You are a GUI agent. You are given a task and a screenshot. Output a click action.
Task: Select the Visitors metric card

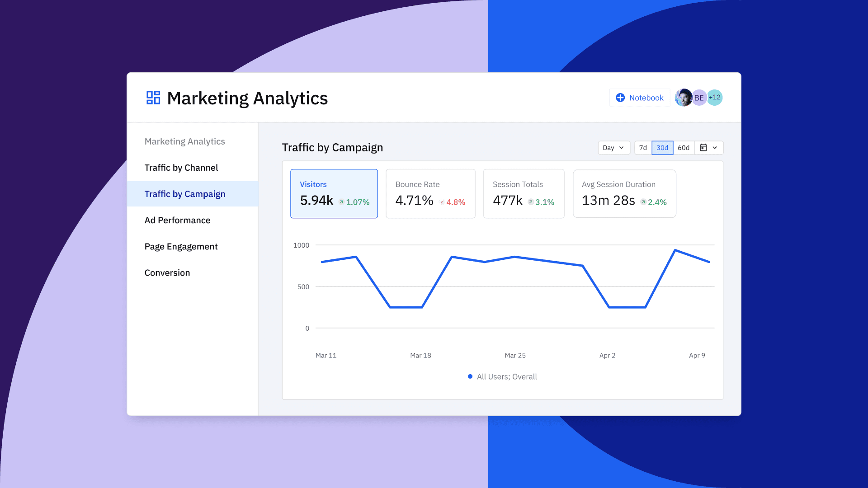(x=334, y=193)
